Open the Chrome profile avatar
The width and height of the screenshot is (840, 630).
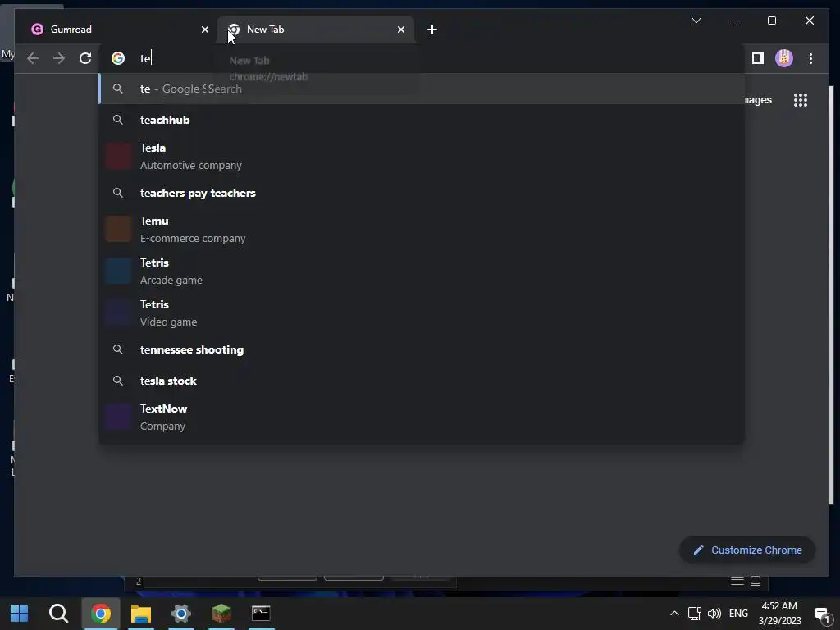pos(783,58)
